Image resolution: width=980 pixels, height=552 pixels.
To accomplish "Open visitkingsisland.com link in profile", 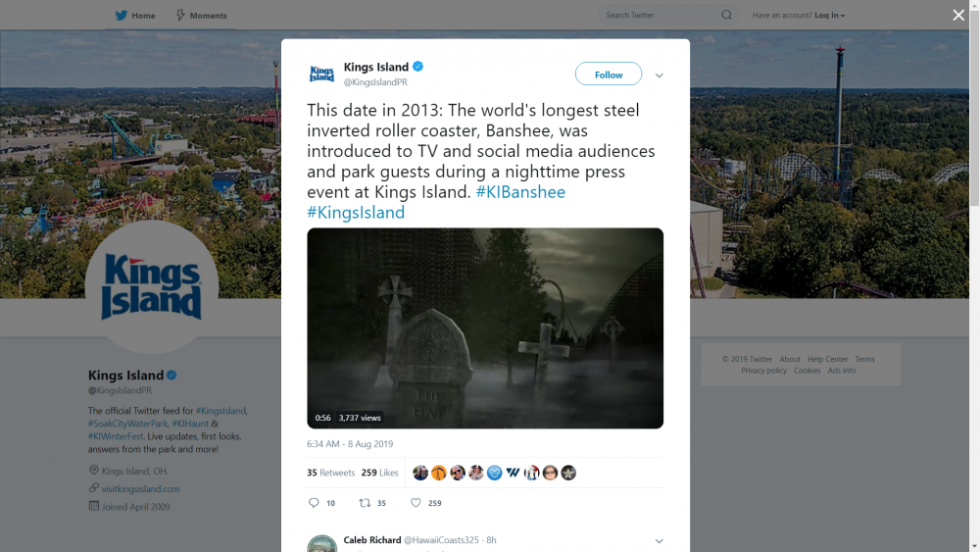I will point(140,489).
